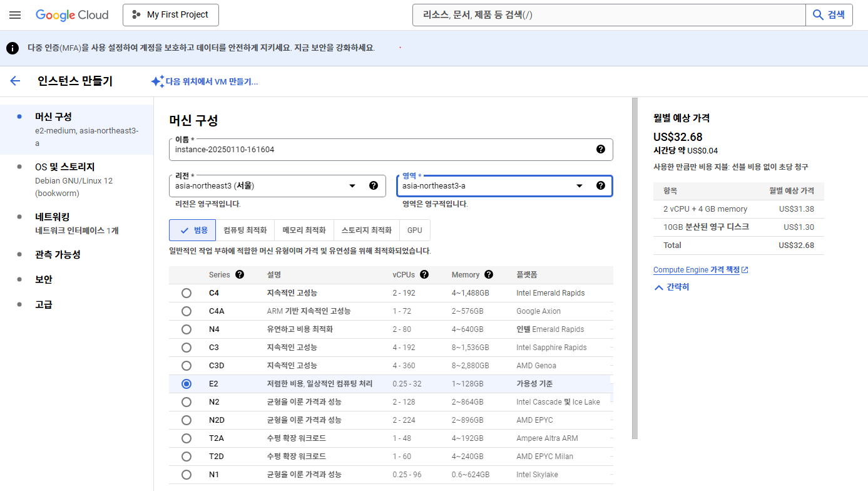Viewport: 868px width, 491px height.
Task: Click the Series column help icon
Action: pyautogui.click(x=240, y=274)
